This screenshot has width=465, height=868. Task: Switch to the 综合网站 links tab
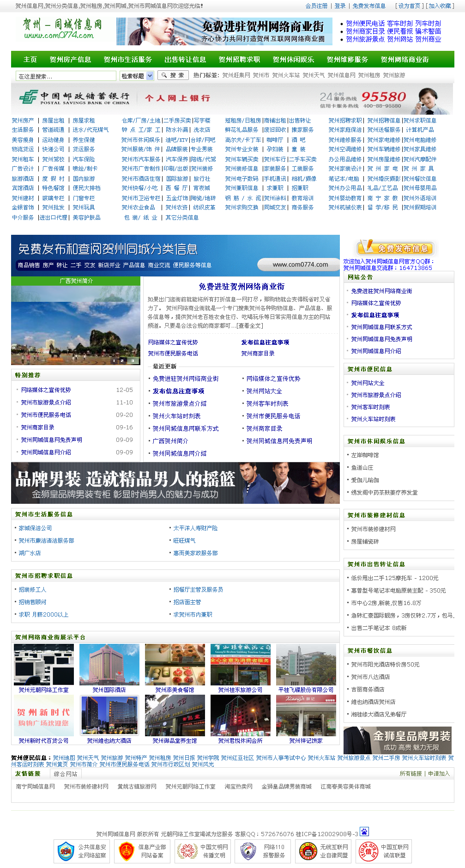tap(66, 774)
